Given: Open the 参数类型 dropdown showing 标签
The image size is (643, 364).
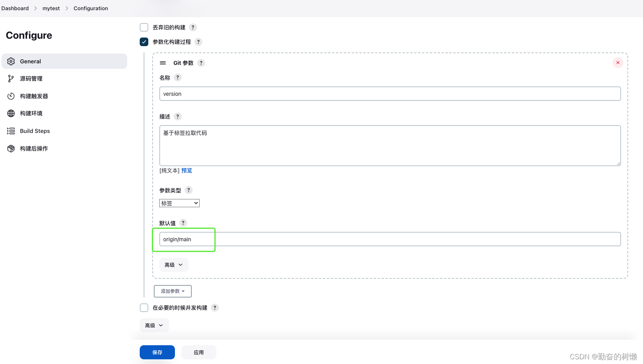Looking at the screenshot, I should tap(179, 203).
